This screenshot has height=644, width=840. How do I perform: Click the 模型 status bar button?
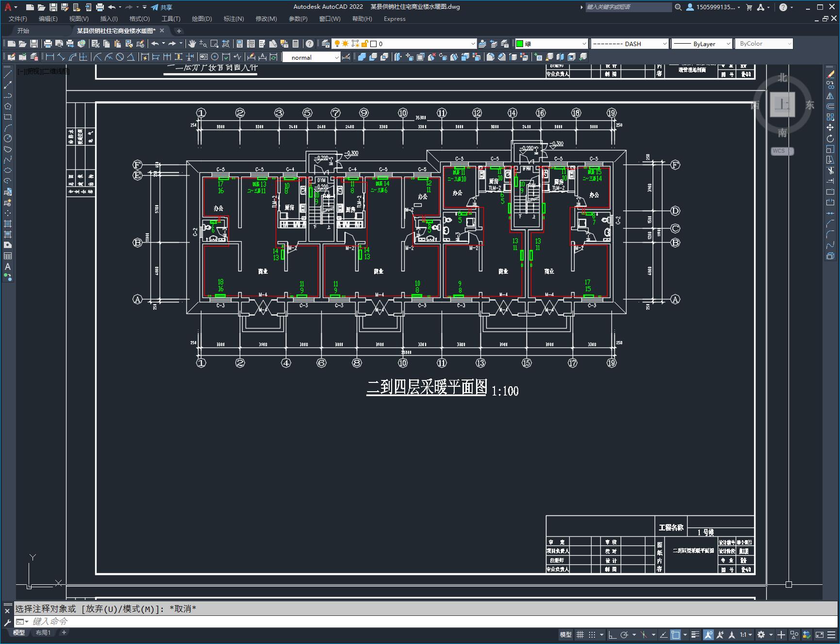[566, 635]
